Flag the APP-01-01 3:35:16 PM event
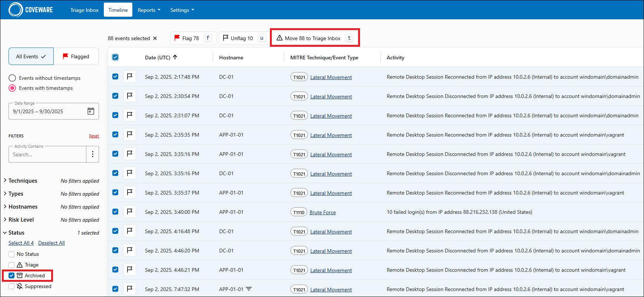 (x=130, y=154)
